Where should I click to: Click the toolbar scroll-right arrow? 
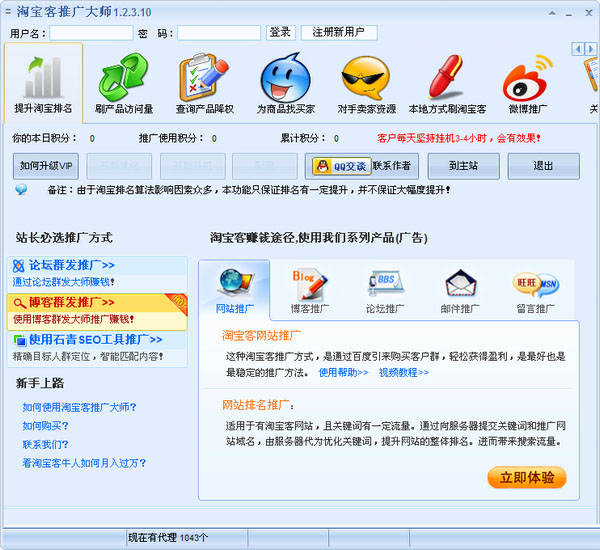click(590, 49)
